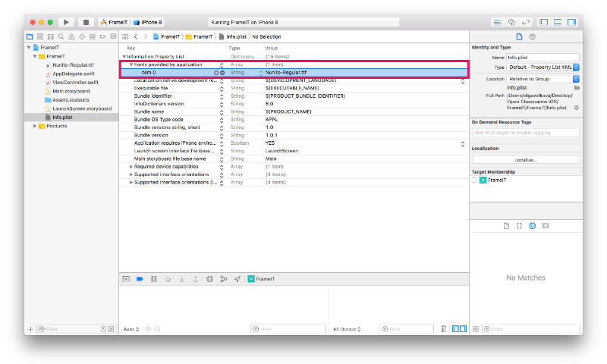Image resolution: width=607 pixels, height=364 pixels.
Task: Show the Assistant editor
Action: tap(511, 23)
